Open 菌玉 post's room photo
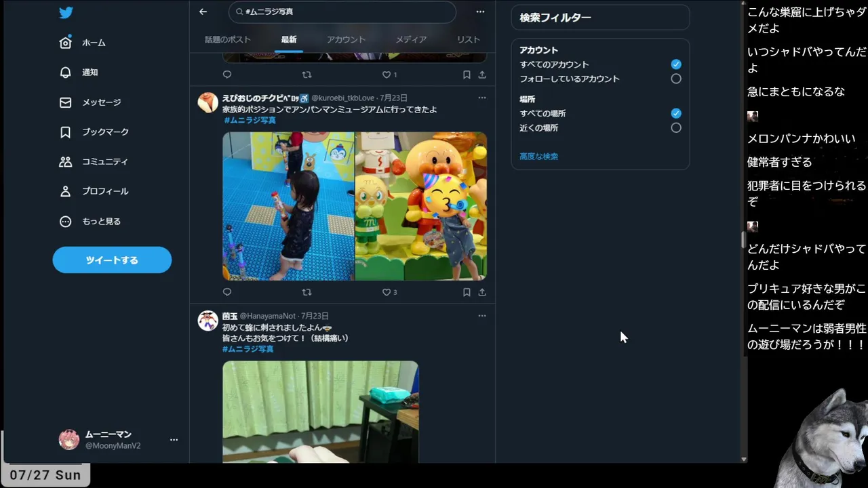 coord(320,412)
